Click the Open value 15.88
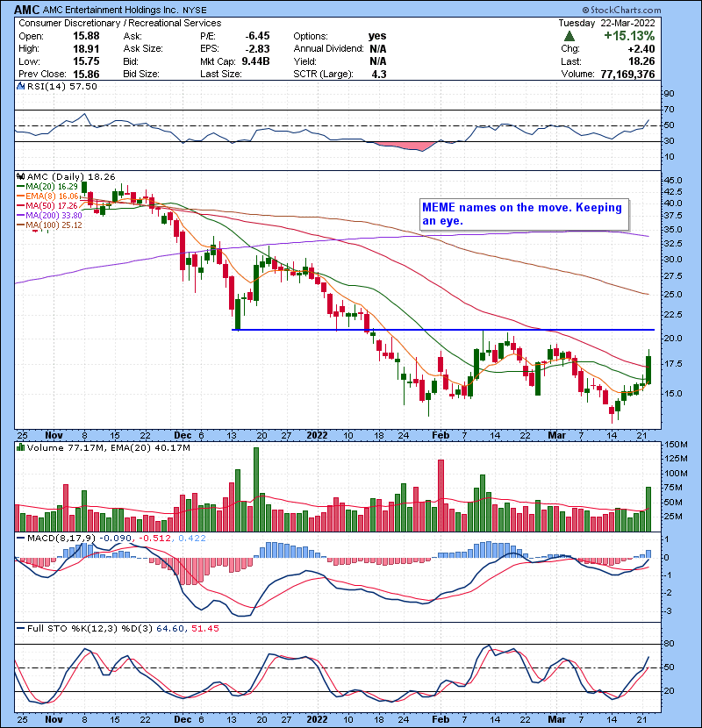 tap(86, 36)
